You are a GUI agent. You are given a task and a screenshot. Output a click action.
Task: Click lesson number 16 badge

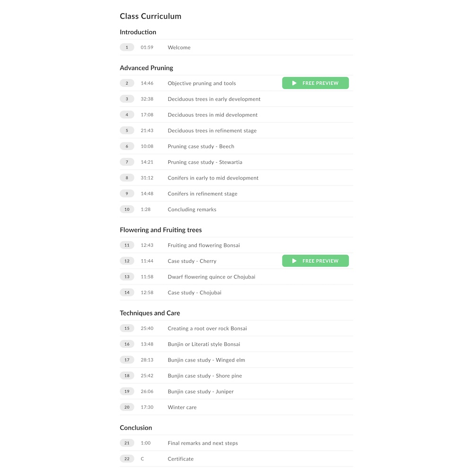pyautogui.click(x=127, y=344)
